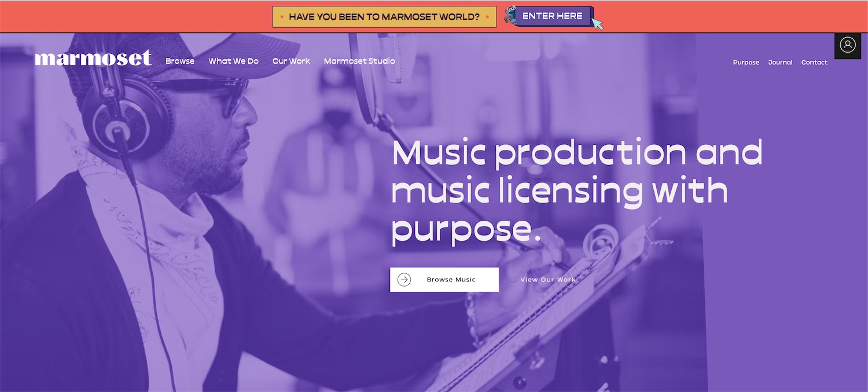Click the circled arrow icon beside Browse Music

404,280
